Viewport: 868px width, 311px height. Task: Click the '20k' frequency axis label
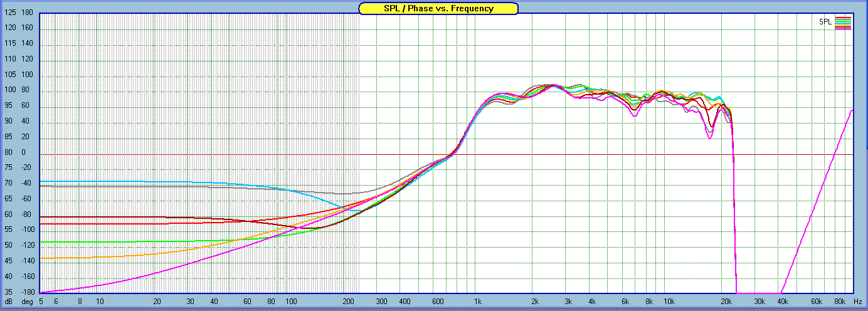[x=726, y=302]
